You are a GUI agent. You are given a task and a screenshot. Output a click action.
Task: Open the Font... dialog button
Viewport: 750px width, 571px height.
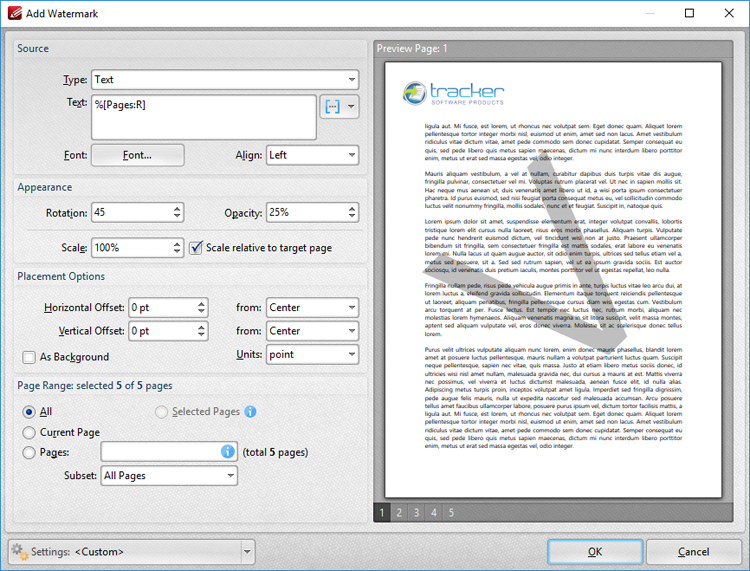tap(137, 155)
